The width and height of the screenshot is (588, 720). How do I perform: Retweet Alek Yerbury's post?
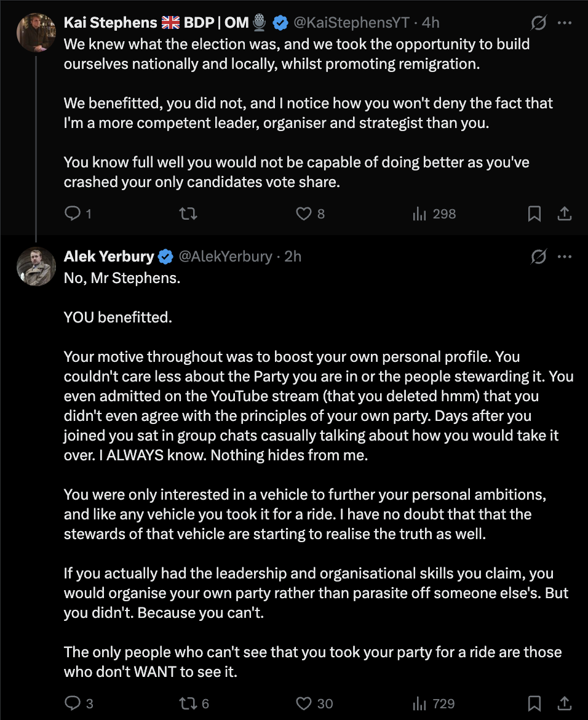(194, 703)
